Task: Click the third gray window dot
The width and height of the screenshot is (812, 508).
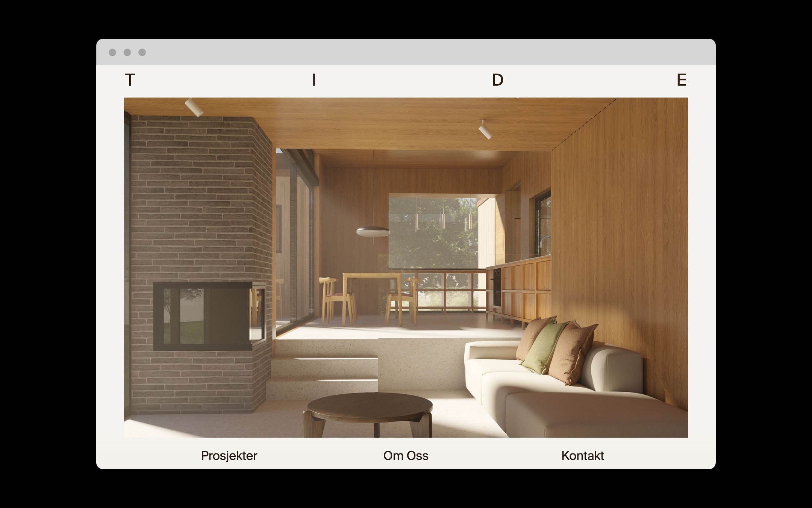Action: click(x=142, y=52)
